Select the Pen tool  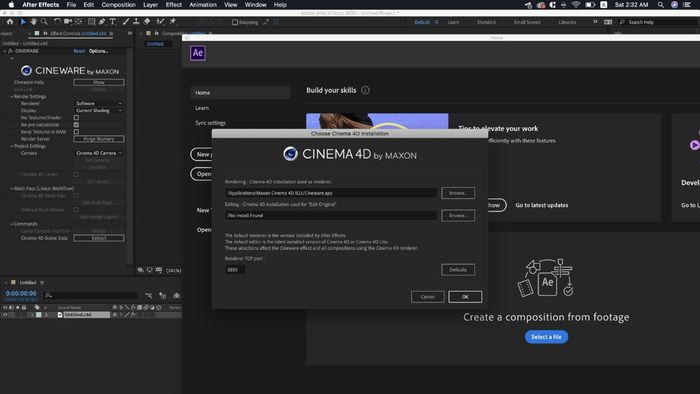click(102, 21)
